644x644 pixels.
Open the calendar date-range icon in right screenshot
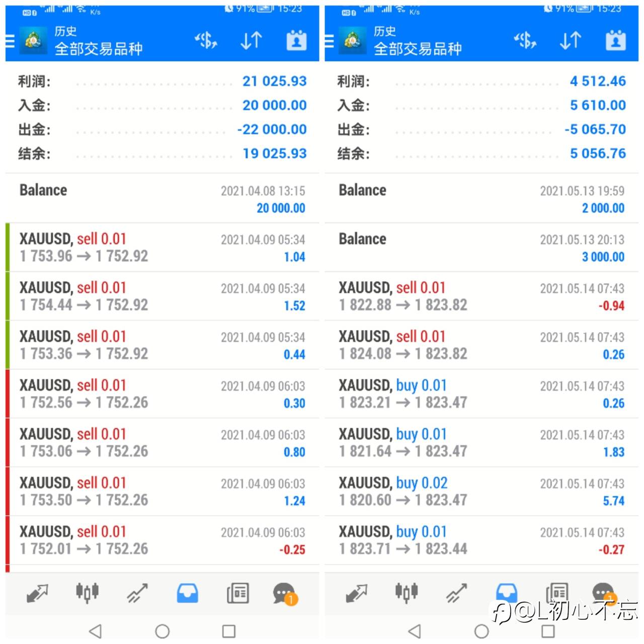click(616, 40)
